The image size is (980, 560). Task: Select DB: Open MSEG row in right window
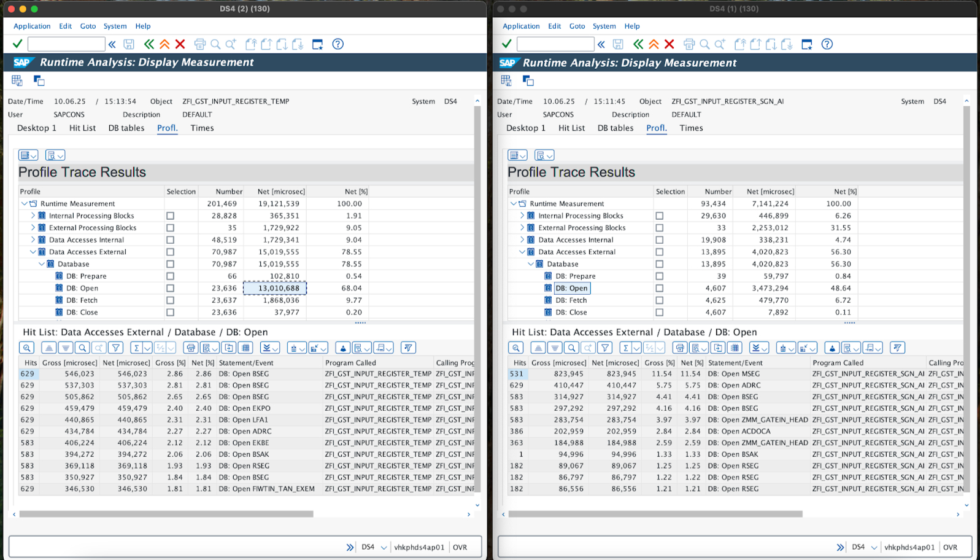tap(736, 374)
